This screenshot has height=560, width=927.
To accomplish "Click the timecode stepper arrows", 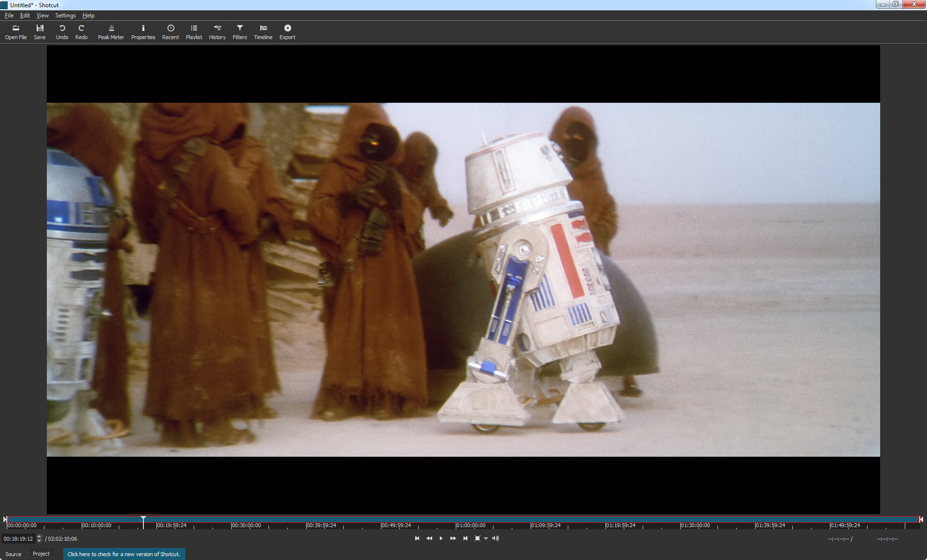I will coord(39,539).
